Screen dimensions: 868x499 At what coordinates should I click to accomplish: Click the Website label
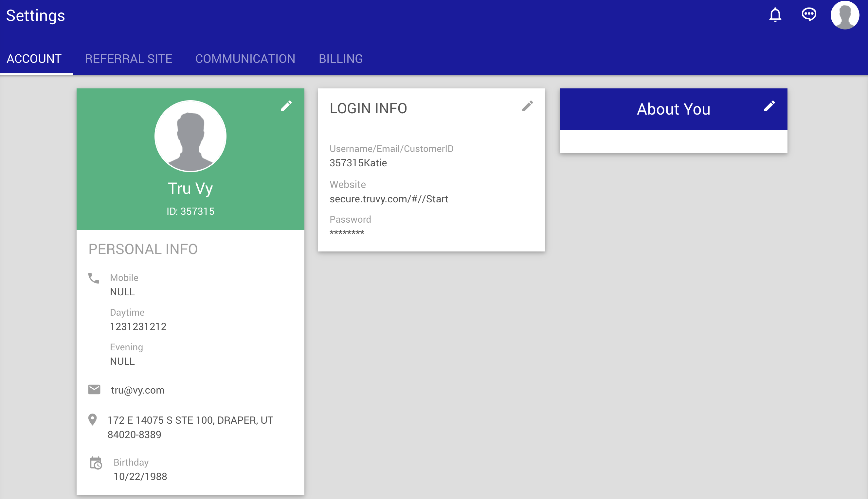347,184
